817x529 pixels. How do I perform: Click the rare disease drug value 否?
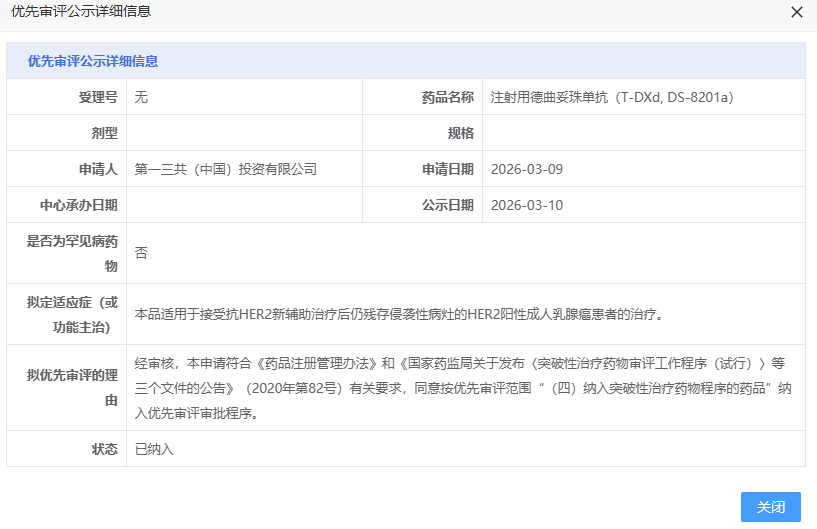(x=141, y=253)
